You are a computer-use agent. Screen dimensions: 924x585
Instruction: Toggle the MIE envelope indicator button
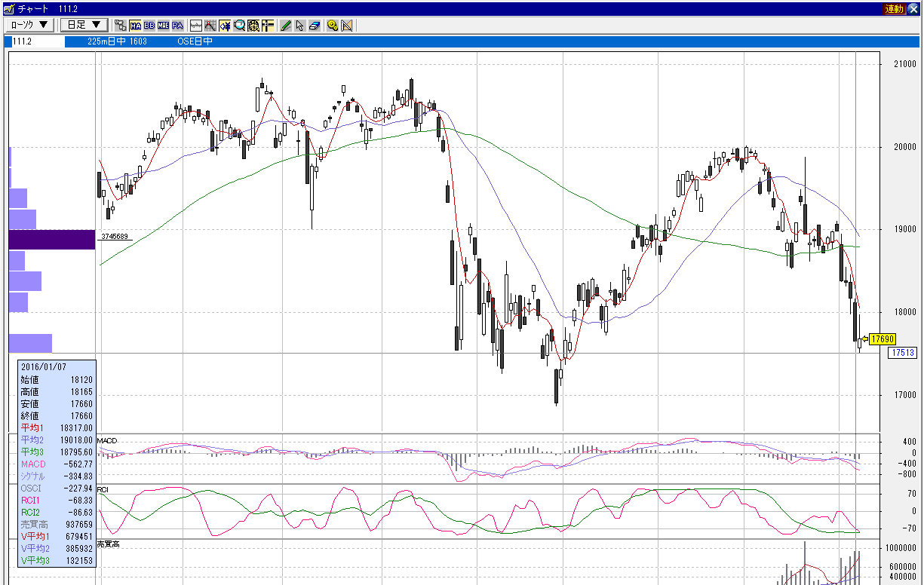[163, 25]
